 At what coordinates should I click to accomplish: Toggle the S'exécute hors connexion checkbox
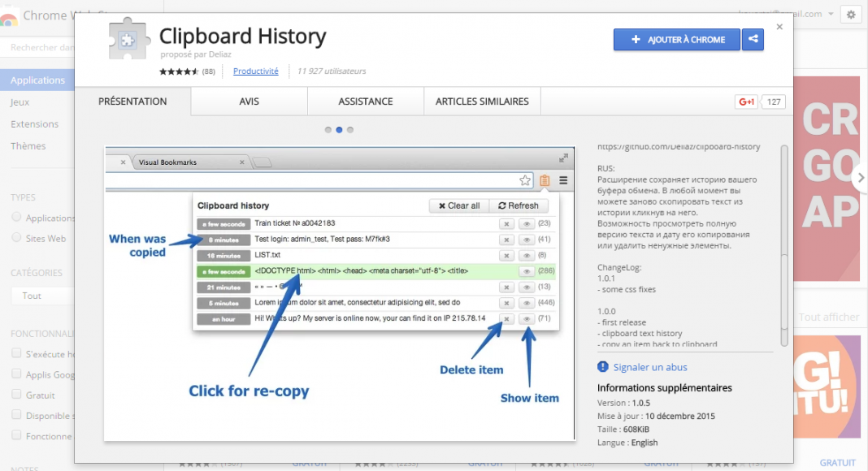(x=16, y=353)
